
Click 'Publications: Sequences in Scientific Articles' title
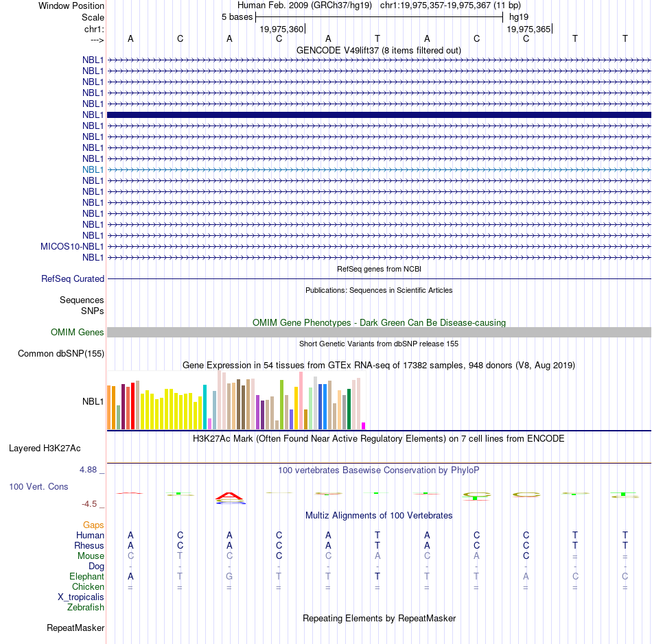379,290
